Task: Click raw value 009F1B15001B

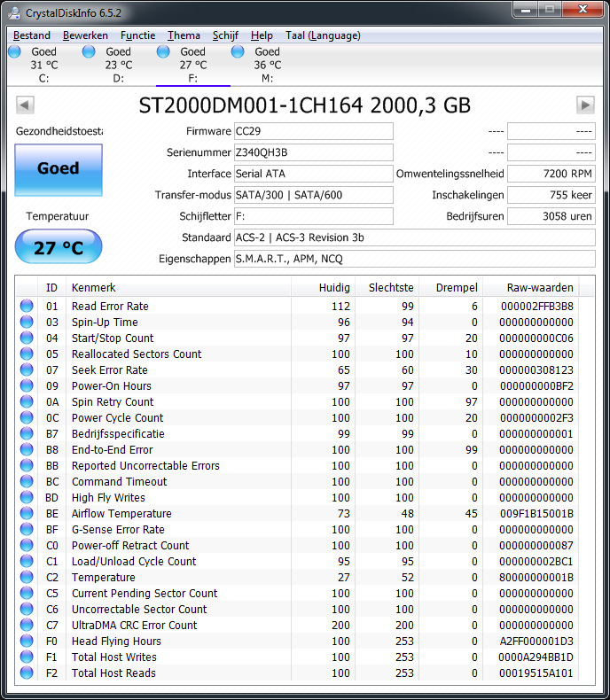Action: pos(536,513)
